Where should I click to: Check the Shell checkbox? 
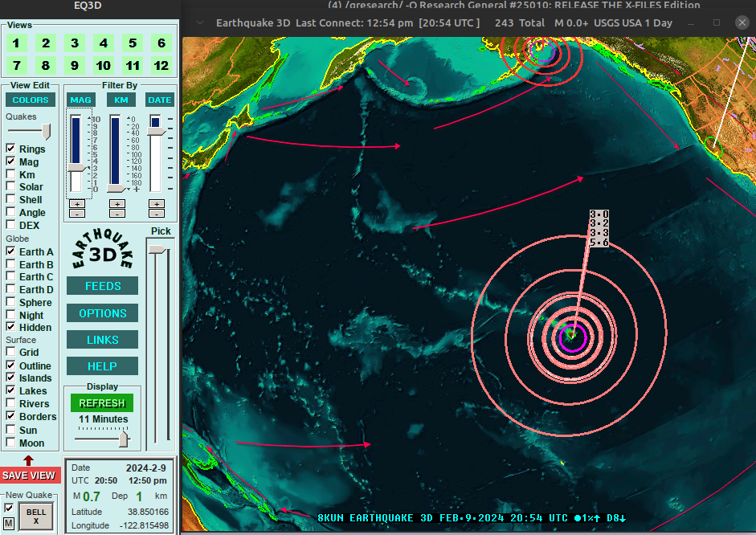[x=10, y=199]
